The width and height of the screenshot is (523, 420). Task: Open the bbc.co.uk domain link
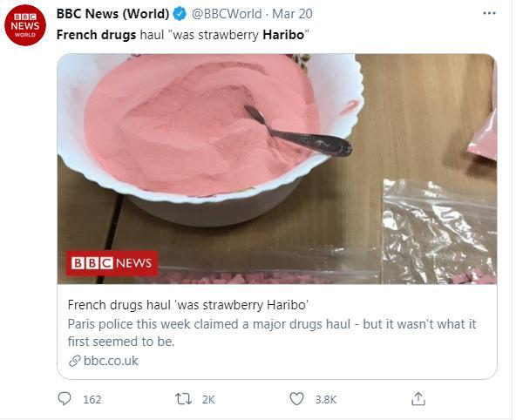pos(111,361)
